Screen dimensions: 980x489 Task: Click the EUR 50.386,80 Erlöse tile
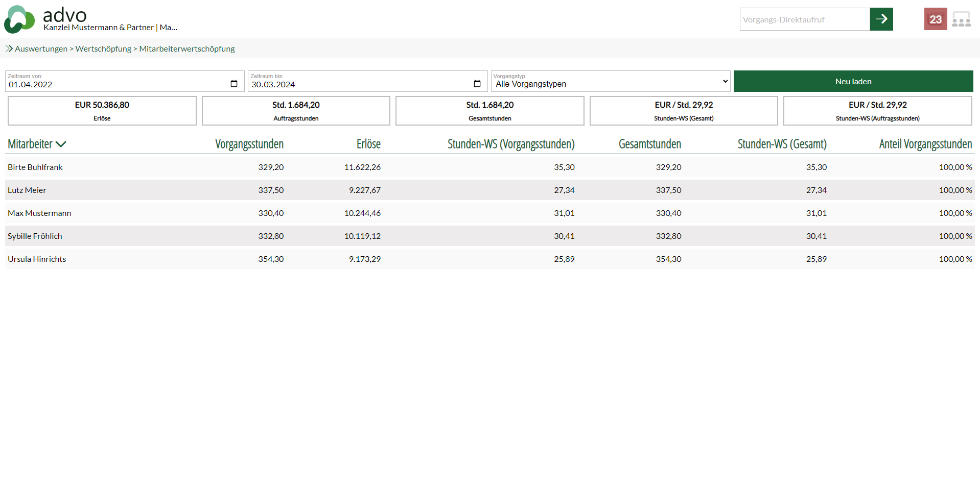point(102,111)
